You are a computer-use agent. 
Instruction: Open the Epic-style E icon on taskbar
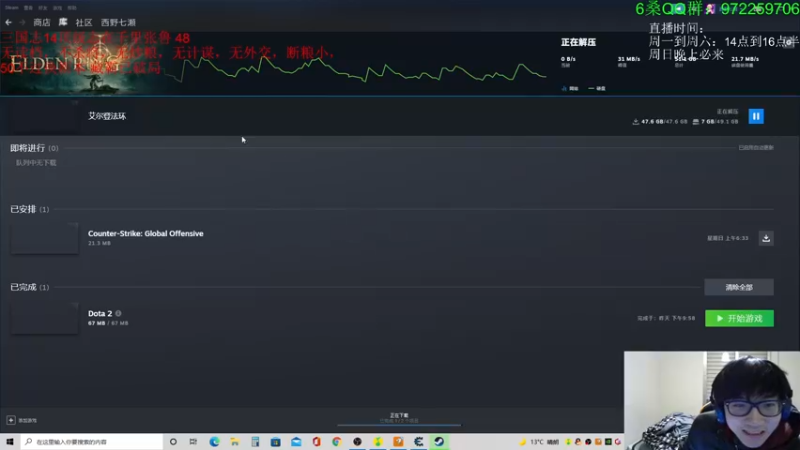[x=418, y=442]
